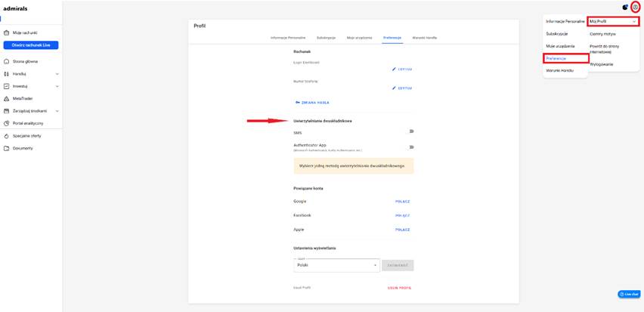Click Połącz for the Facebook account
Screen dimensions: 644x312
click(x=402, y=215)
